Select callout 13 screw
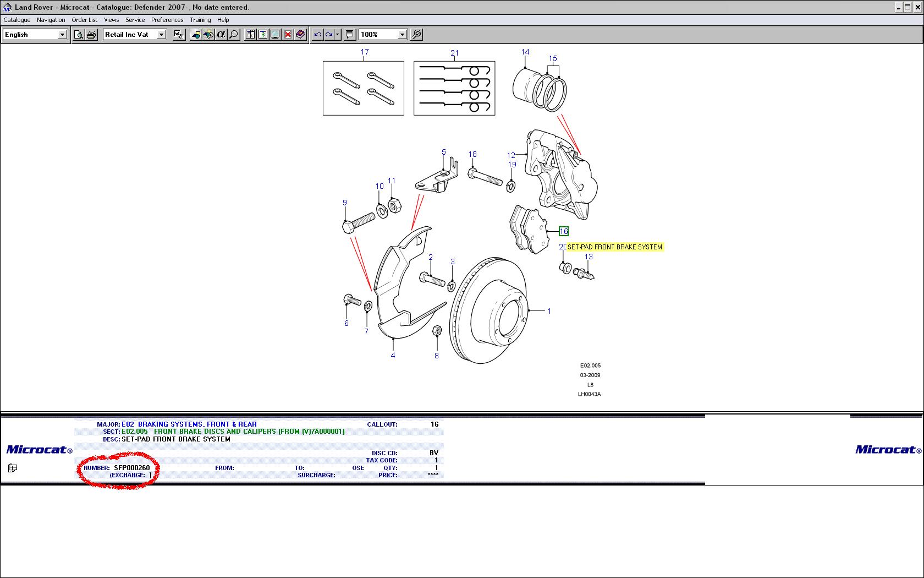The height and width of the screenshot is (578, 924). pyautogui.click(x=588, y=257)
